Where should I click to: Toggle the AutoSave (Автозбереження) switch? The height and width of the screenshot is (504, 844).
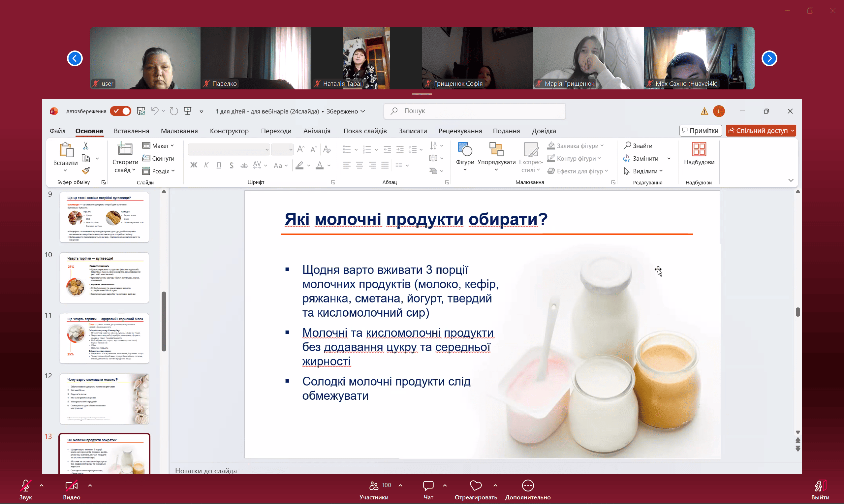point(120,111)
